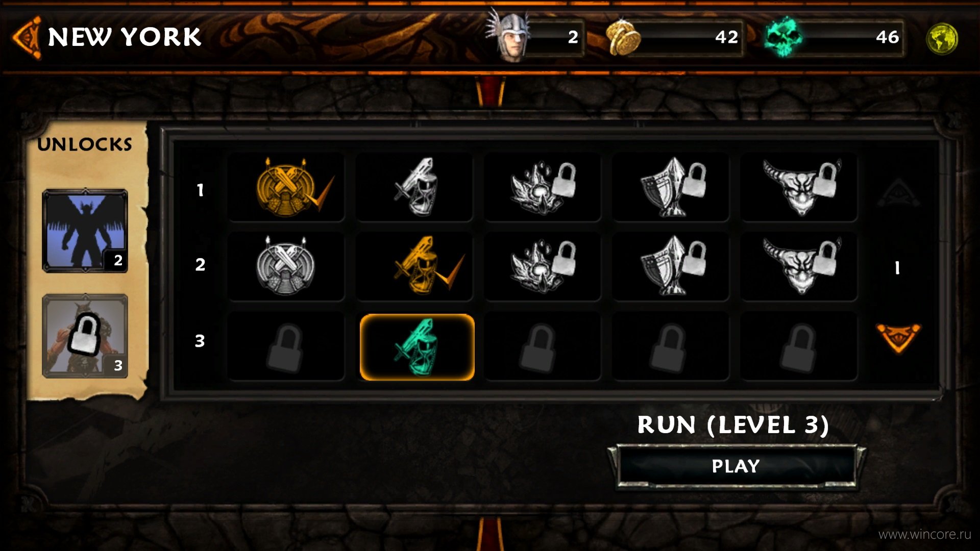Tap the gold coins counter showing 42
This screenshot has height=551, width=980.
(674, 37)
